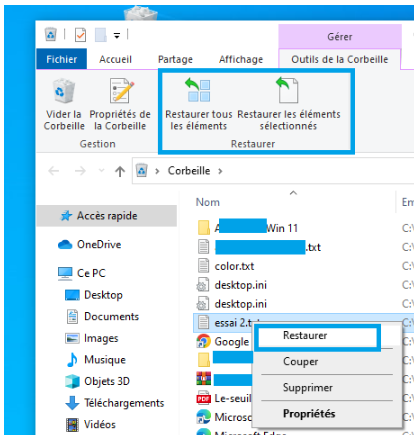Click Restaurer tous les éléments
The image size is (420, 447).
[199, 105]
